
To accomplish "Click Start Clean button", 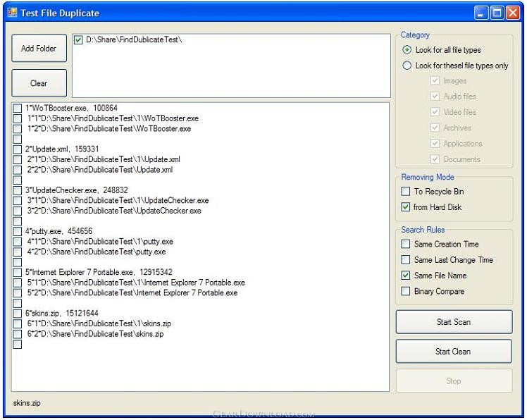I will click(x=454, y=352).
